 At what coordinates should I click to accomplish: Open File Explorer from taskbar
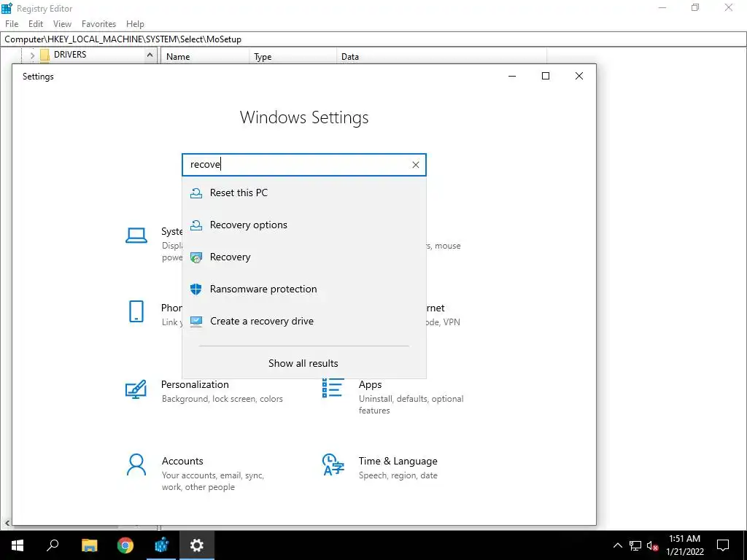(89, 545)
